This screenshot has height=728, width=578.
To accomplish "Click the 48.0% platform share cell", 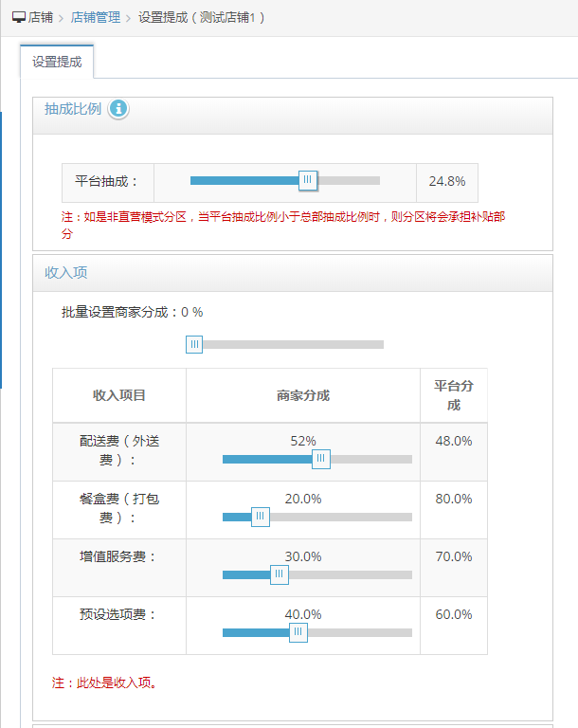I will (x=454, y=441).
